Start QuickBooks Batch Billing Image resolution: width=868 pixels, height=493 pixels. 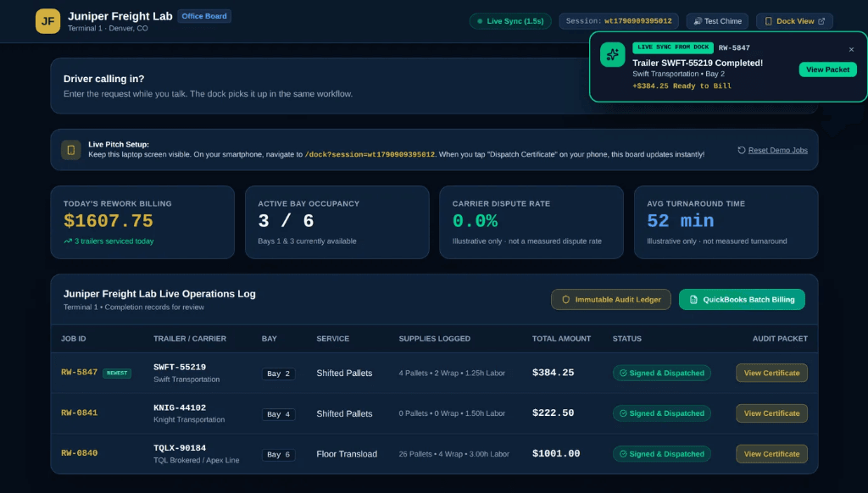742,299
